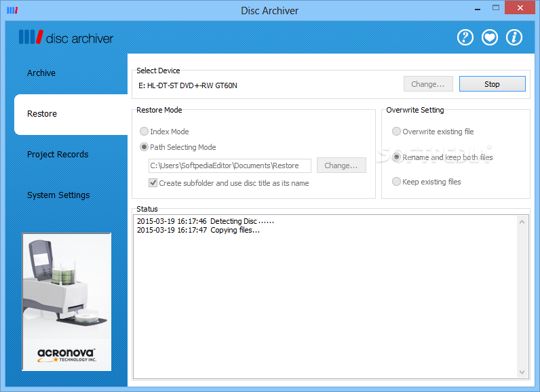This screenshot has width=540, height=392.
Task: Click the Stop button
Action: pyautogui.click(x=492, y=84)
